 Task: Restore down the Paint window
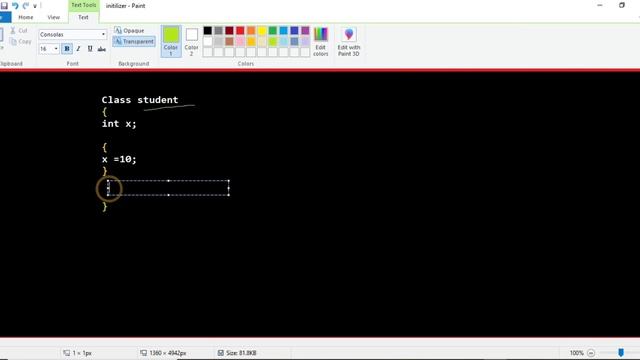click(622, 5)
